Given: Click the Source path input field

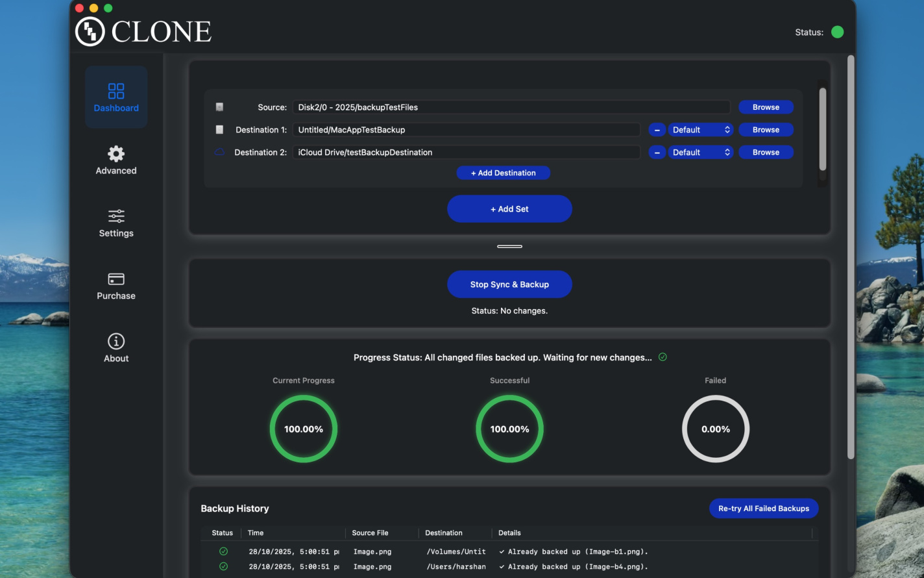Looking at the screenshot, I should [x=511, y=107].
